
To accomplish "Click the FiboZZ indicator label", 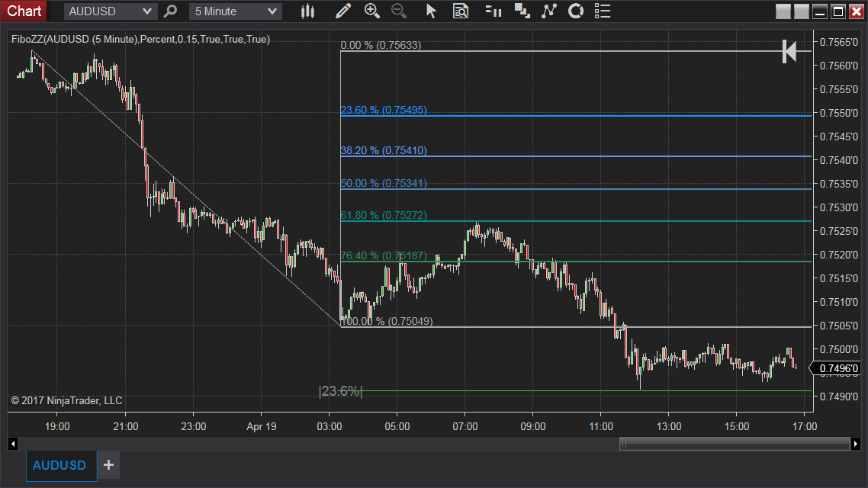I will pyautogui.click(x=140, y=40).
